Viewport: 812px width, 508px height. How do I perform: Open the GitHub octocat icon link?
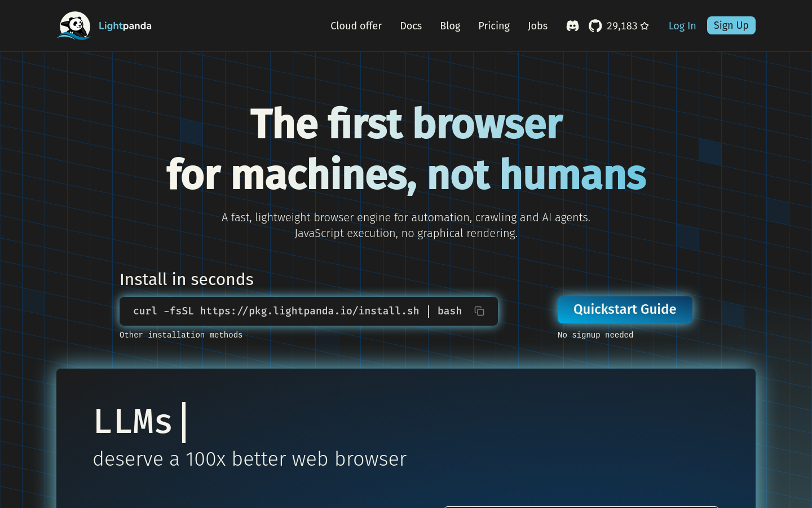(595, 26)
